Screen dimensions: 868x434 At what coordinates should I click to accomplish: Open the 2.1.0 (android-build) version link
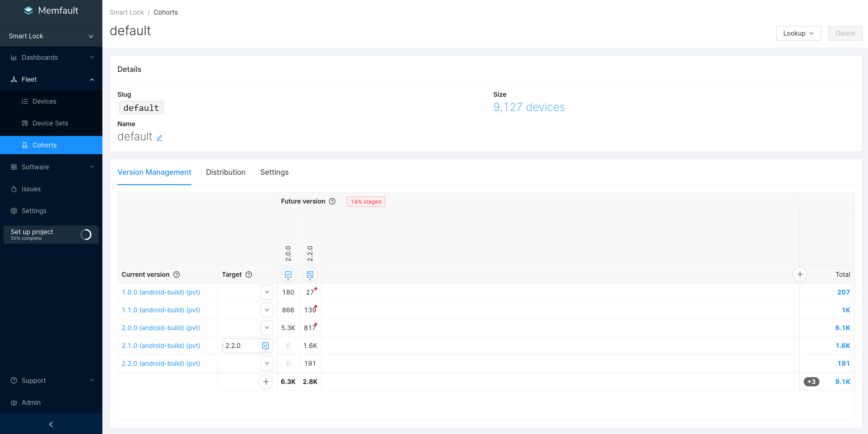[x=161, y=346]
